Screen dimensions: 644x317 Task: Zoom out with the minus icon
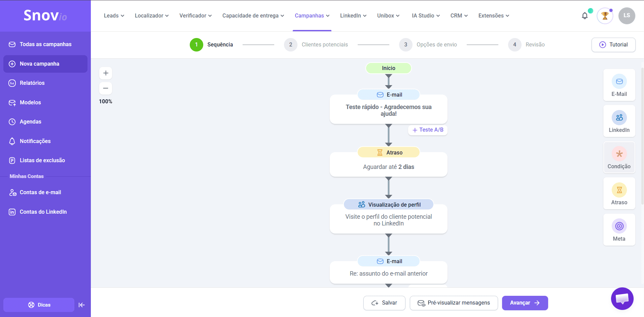click(106, 88)
